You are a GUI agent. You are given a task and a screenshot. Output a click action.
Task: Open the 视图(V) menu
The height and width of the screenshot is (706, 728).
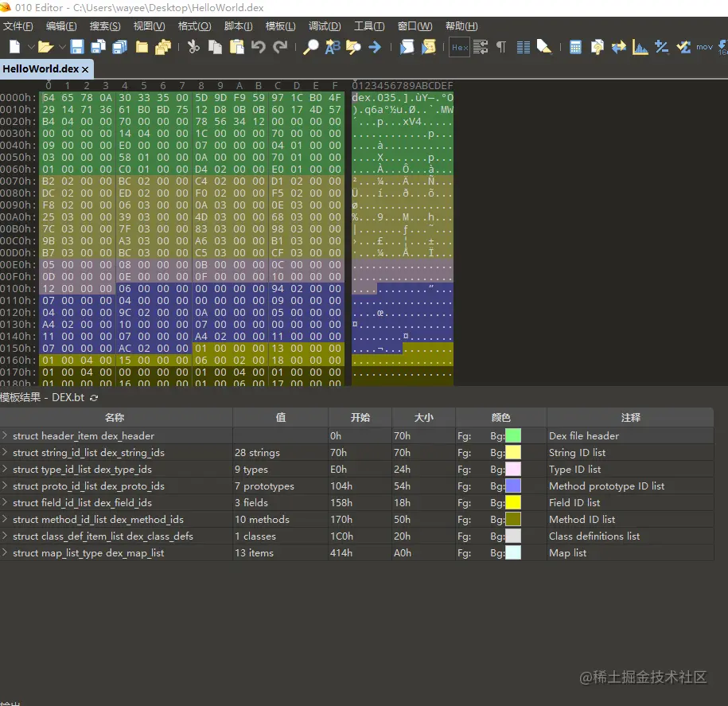click(x=149, y=26)
